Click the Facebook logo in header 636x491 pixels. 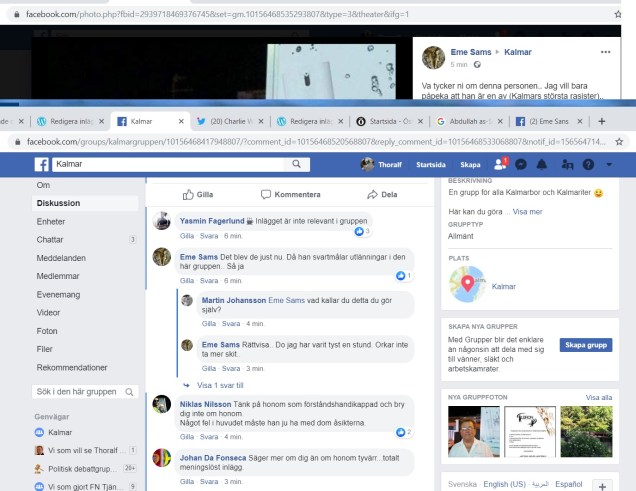[x=43, y=164]
